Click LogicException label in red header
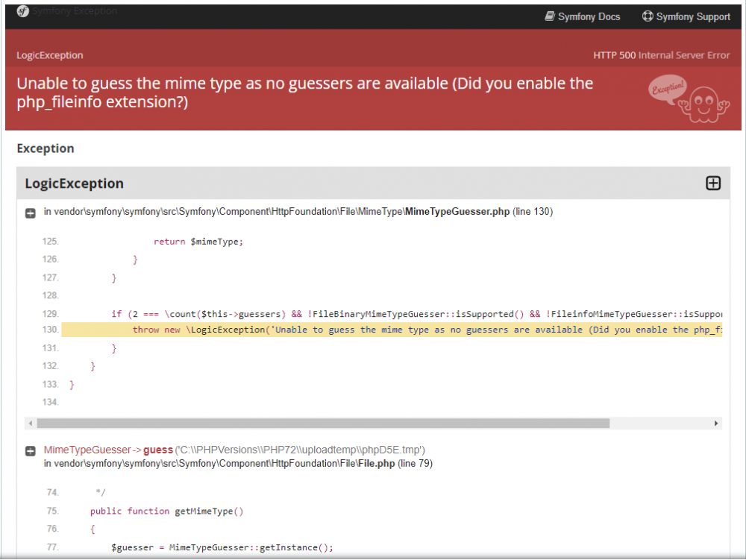746x560 pixels. [x=50, y=55]
